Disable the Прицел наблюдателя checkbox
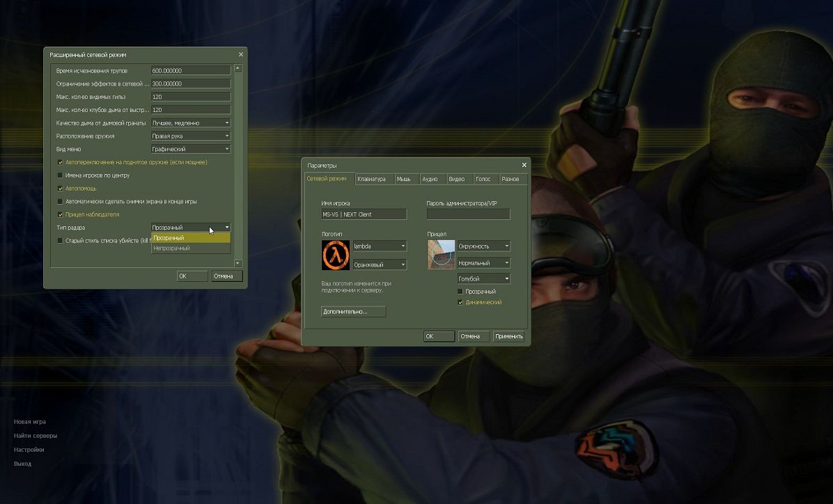Image resolution: width=833 pixels, height=504 pixels. [60, 214]
